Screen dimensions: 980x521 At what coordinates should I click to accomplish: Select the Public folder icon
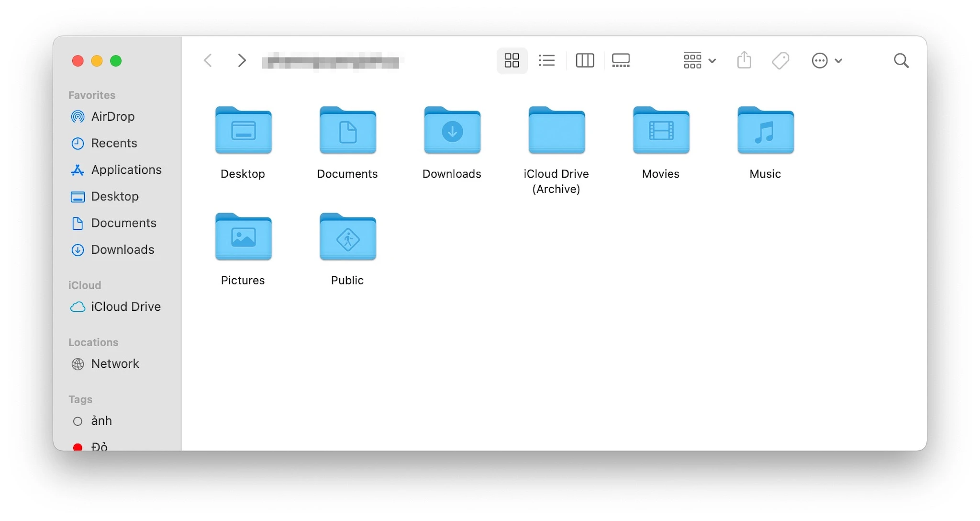pyautogui.click(x=348, y=237)
